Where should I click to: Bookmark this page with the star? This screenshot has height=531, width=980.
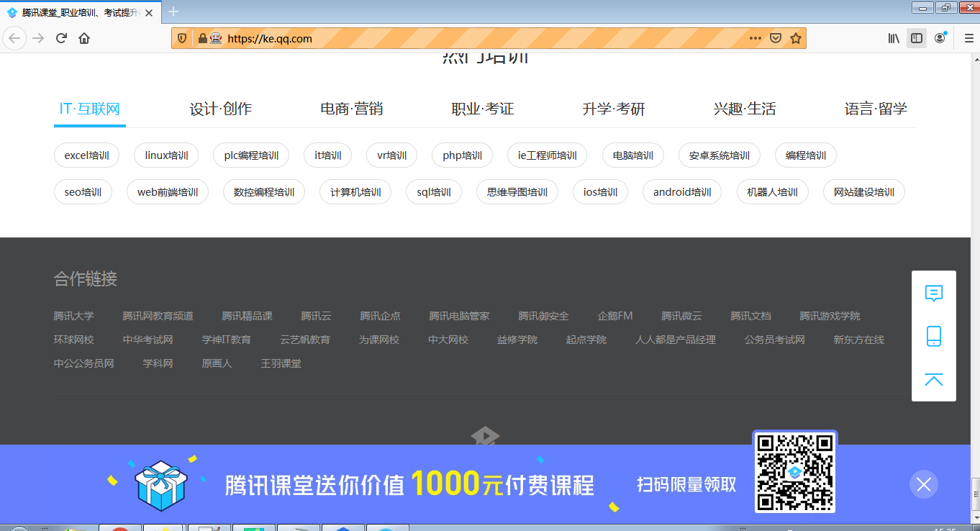coord(797,38)
